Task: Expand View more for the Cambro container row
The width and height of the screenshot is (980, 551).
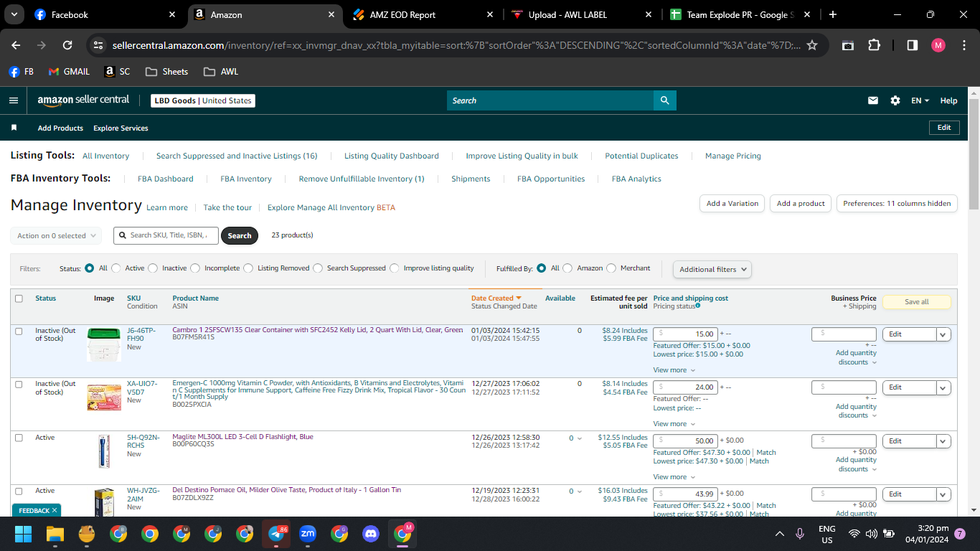Action: tap(674, 370)
